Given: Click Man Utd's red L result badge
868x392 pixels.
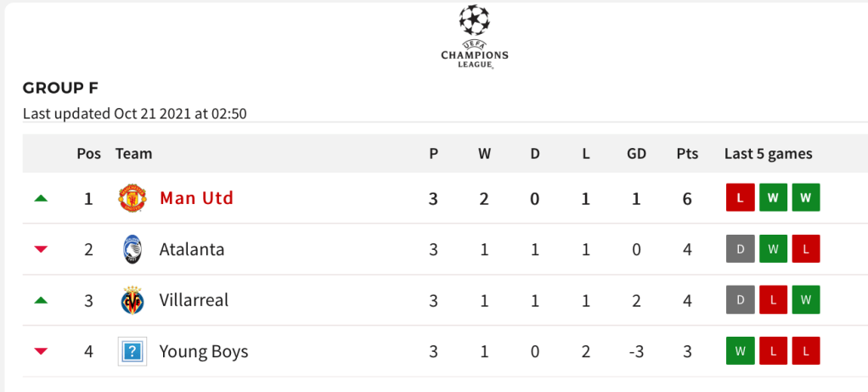Looking at the screenshot, I should pyautogui.click(x=740, y=198).
